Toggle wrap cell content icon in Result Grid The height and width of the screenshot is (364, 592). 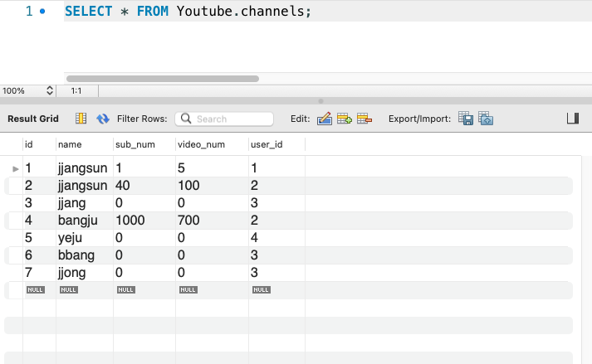click(81, 119)
